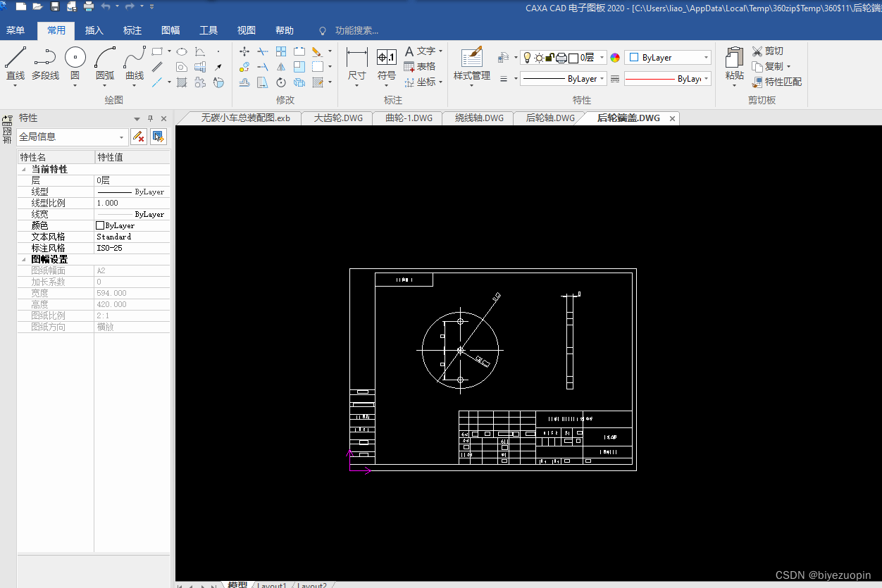The height and width of the screenshot is (588, 882).
Task: Toggle the layer freeze sun icon
Action: [539, 58]
